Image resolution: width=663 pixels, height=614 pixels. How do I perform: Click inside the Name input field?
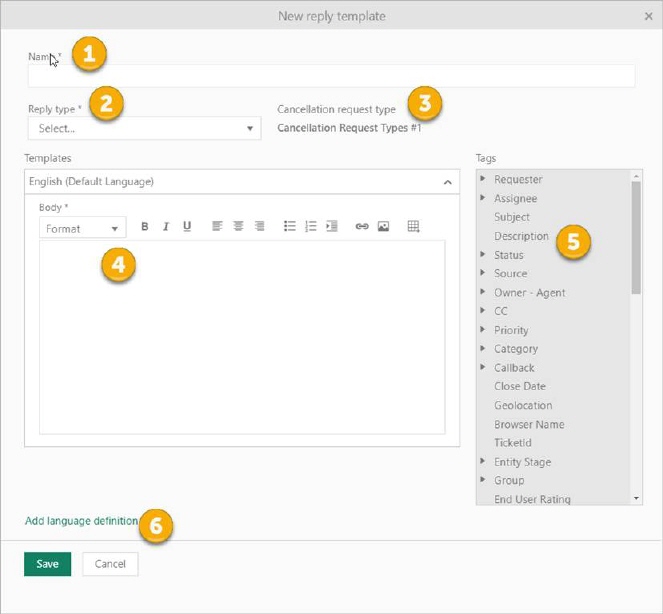330,76
